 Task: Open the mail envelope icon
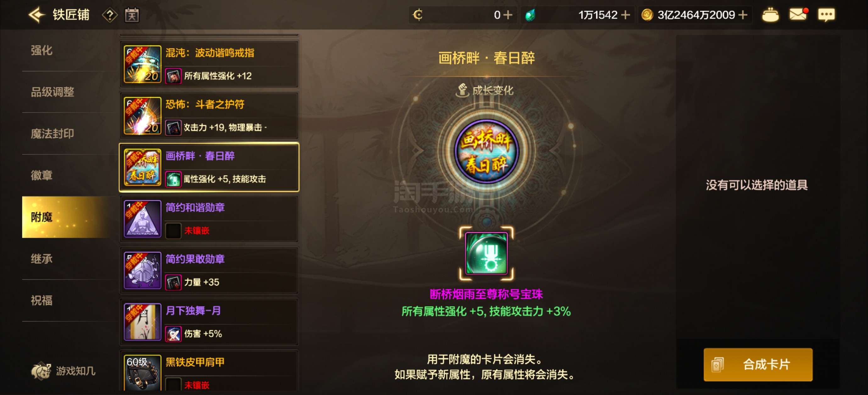click(798, 14)
